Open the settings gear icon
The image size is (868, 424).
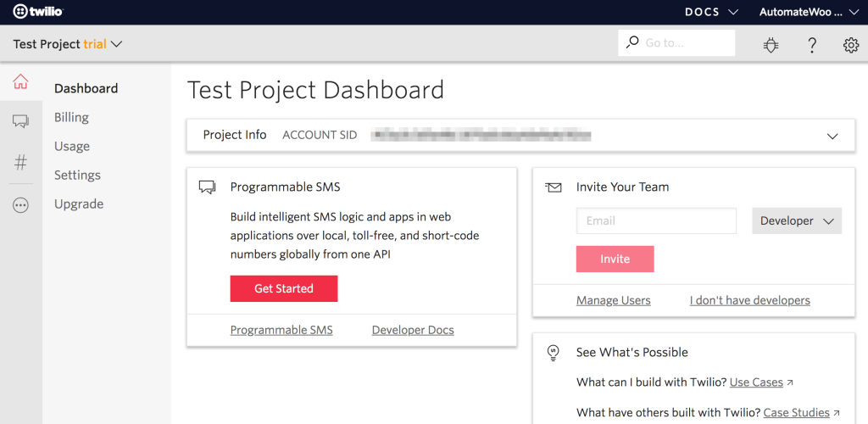tap(851, 45)
